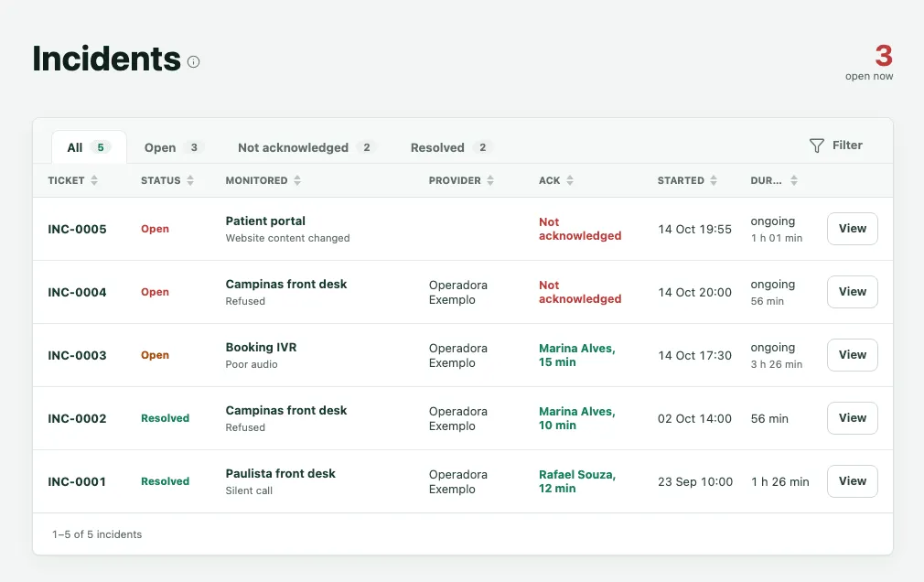Click Campinas front desk in INC-0002 row

click(x=286, y=410)
